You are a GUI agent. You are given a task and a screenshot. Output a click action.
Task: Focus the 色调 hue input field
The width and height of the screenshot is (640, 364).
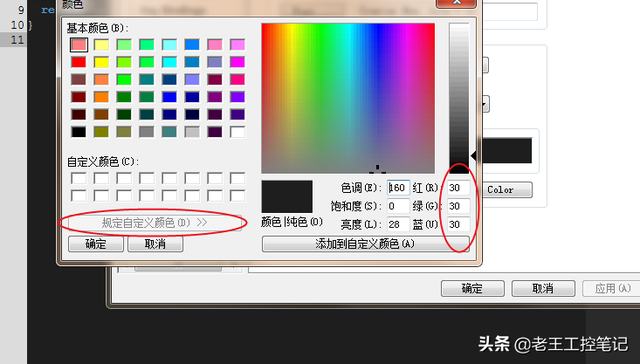(x=398, y=188)
